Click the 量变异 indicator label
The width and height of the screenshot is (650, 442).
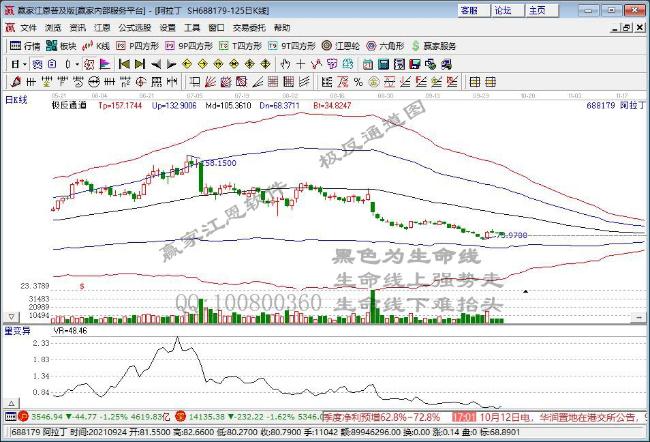coord(18,330)
